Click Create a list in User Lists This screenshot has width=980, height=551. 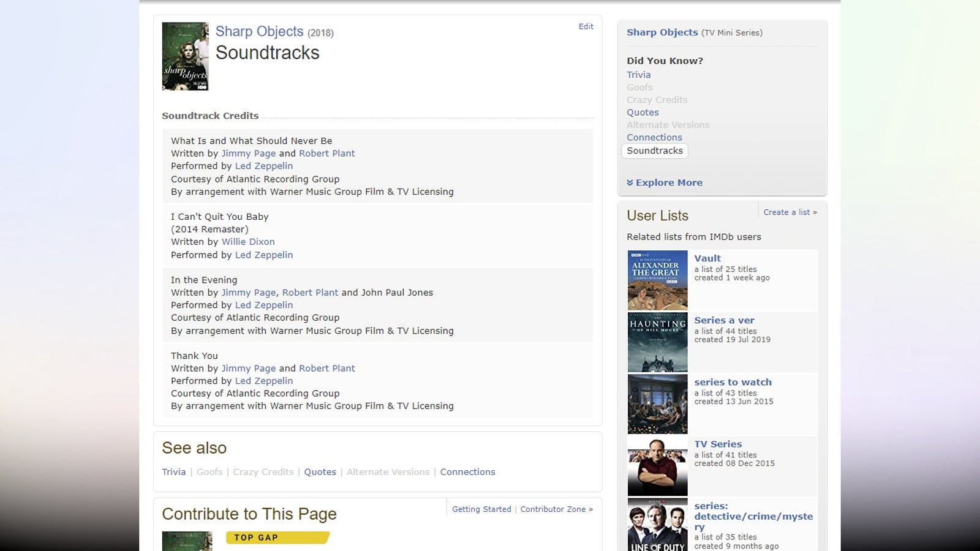[790, 212]
